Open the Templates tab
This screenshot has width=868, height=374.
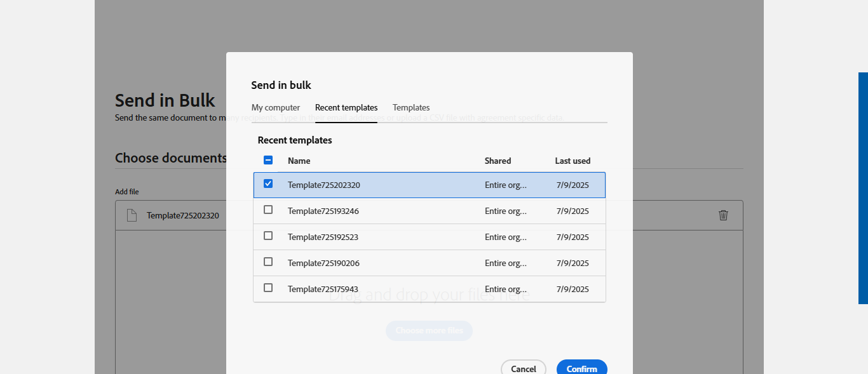coord(411,108)
